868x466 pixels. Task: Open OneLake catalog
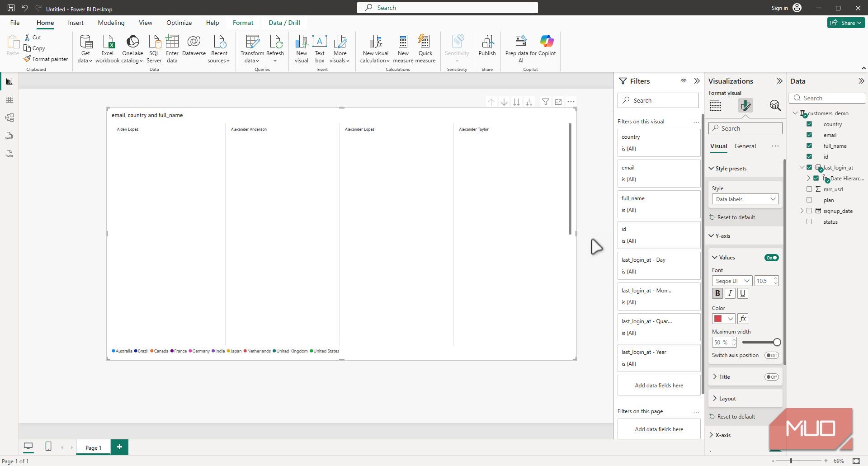[x=132, y=49]
